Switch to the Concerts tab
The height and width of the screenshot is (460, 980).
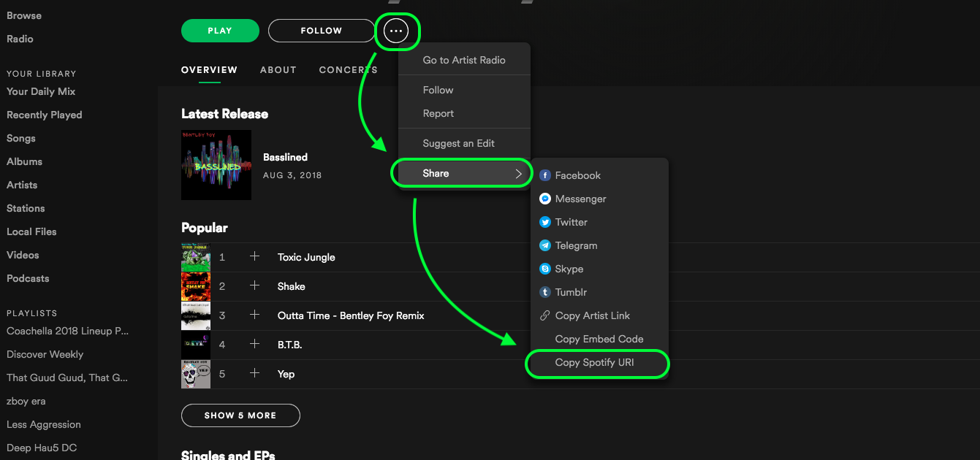pos(349,70)
